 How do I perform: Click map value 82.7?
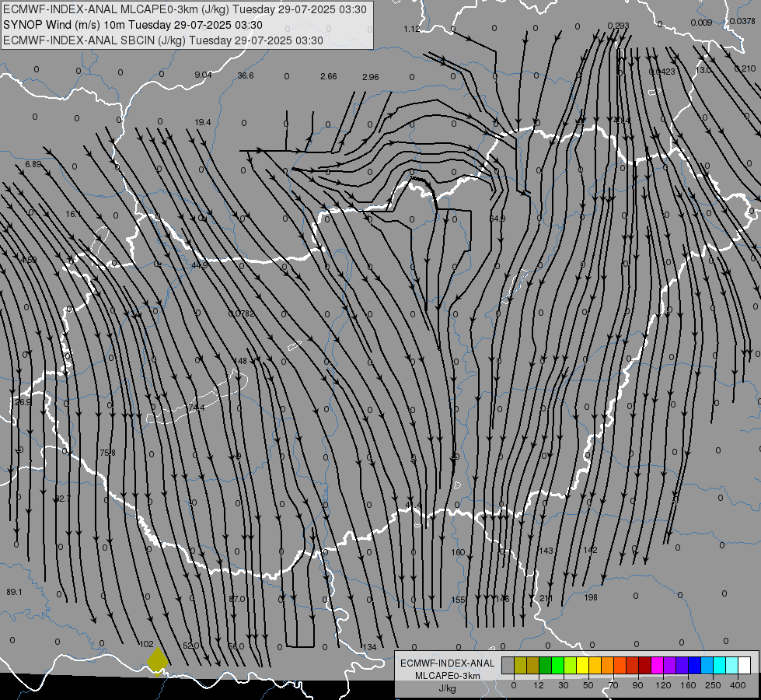coord(63,499)
